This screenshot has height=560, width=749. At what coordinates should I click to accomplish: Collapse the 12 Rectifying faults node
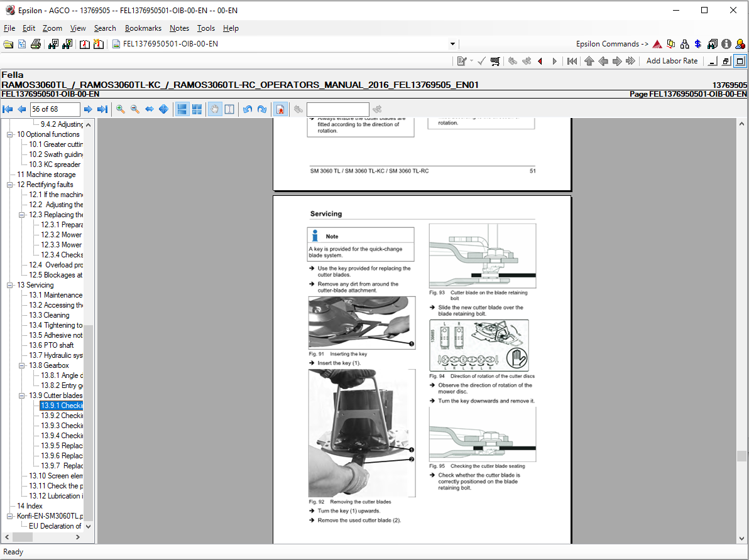(9, 185)
